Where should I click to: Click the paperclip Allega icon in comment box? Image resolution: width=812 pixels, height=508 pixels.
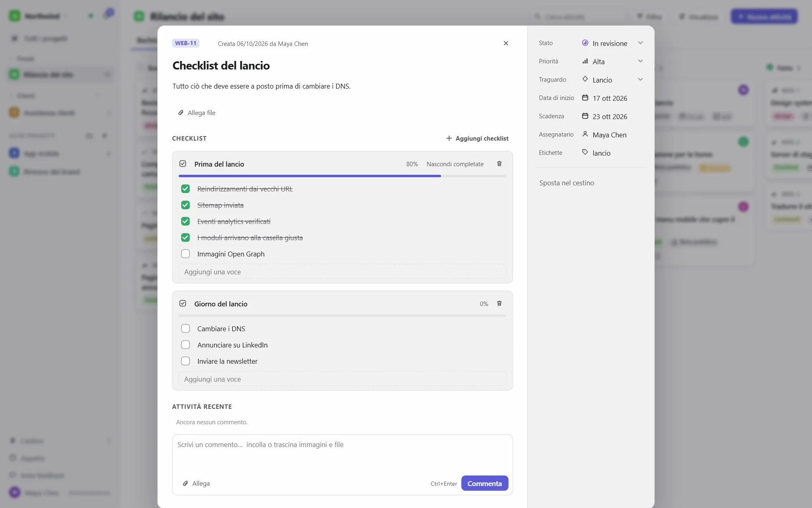click(x=185, y=483)
